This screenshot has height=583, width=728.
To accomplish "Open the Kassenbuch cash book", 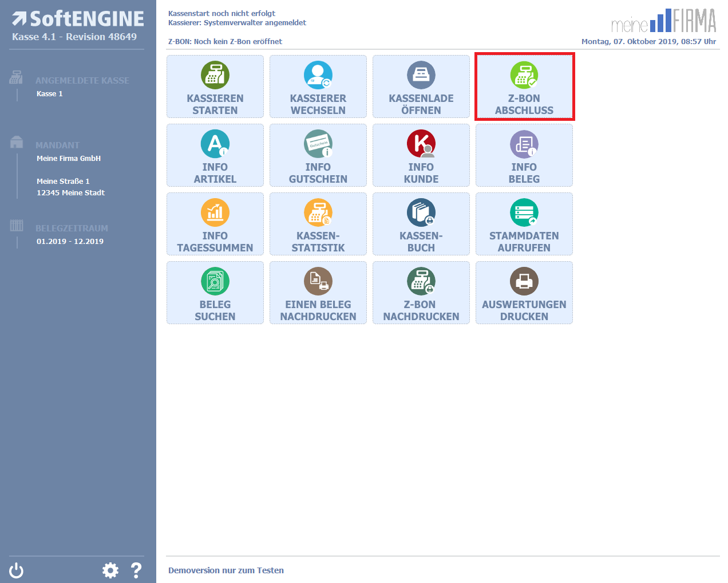I will tap(421, 224).
